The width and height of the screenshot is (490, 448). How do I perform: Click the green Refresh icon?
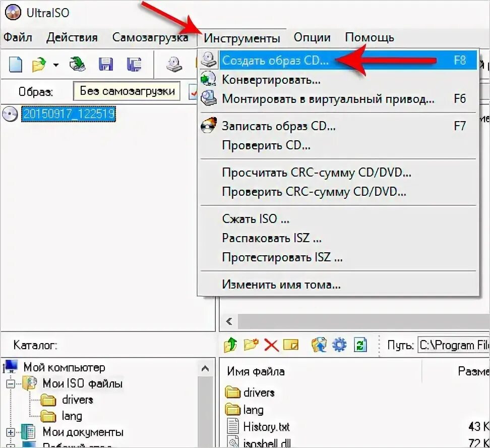[360, 345]
